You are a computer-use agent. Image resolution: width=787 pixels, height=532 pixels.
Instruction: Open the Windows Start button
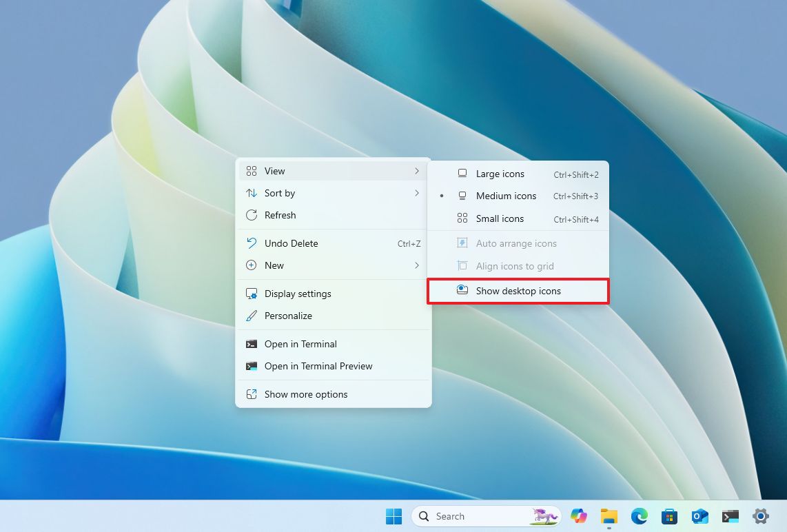[394, 516]
